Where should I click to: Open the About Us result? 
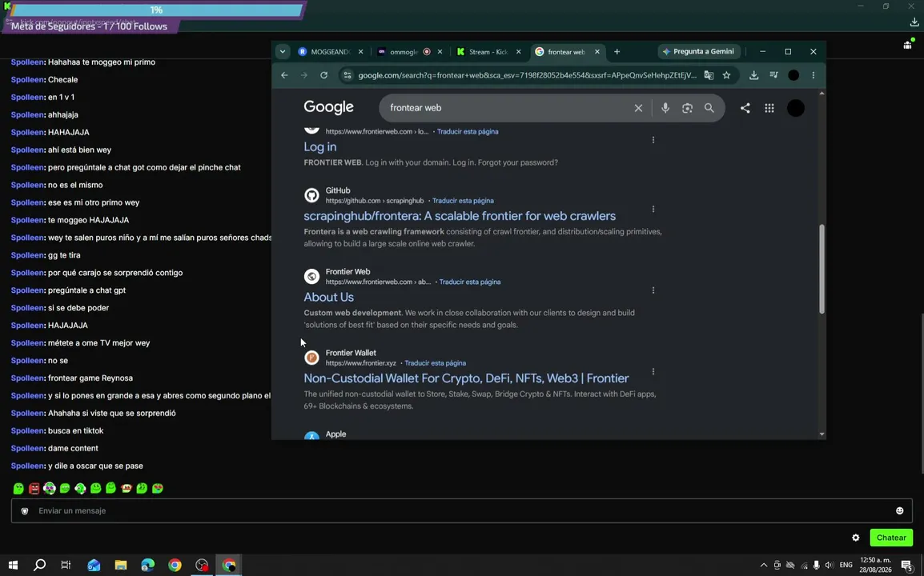(329, 297)
